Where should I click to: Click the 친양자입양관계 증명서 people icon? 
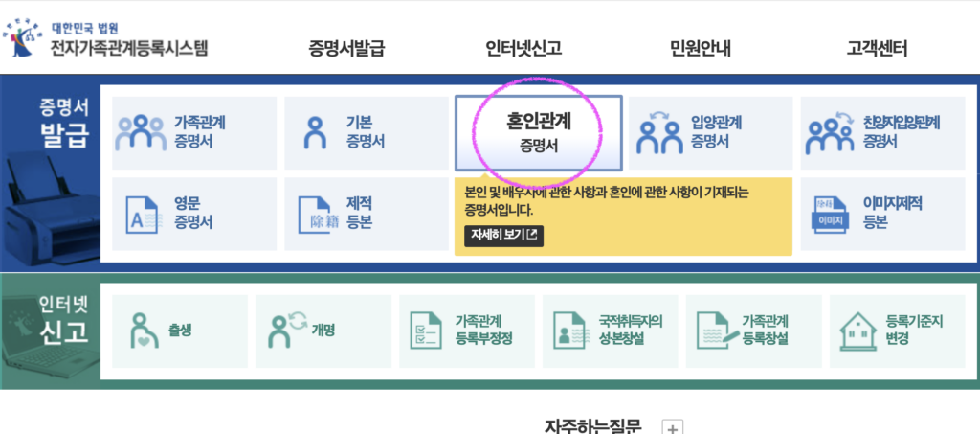[830, 133]
